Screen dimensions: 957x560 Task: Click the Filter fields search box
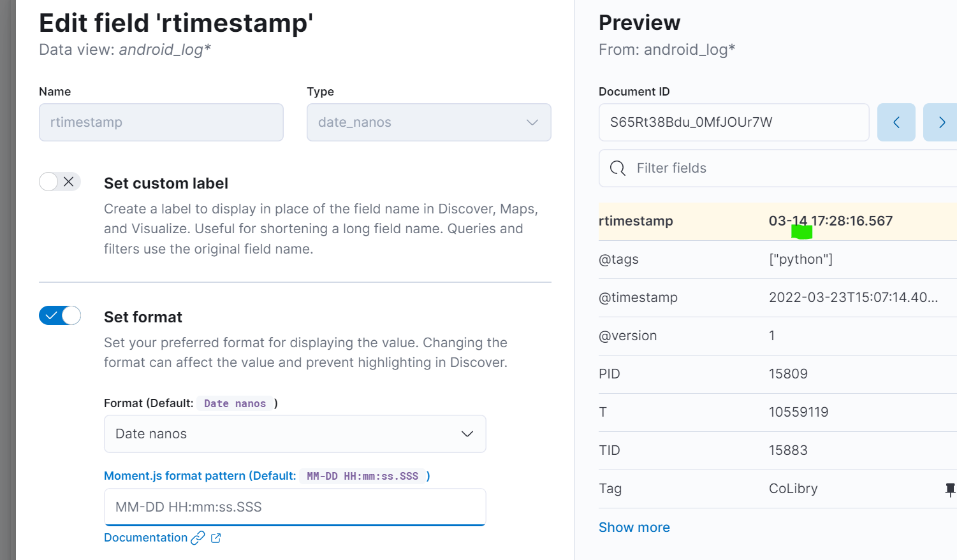click(x=784, y=168)
